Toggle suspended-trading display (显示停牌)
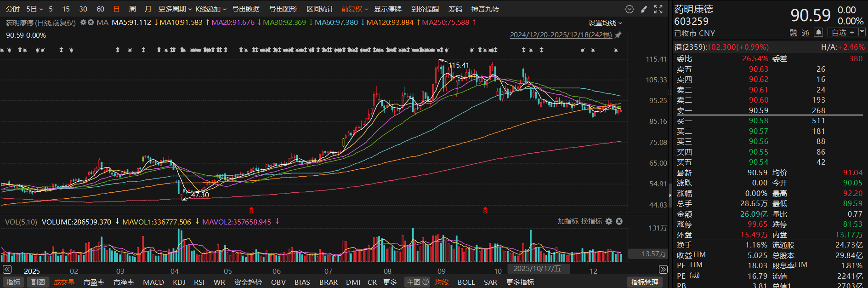 [387, 9]
